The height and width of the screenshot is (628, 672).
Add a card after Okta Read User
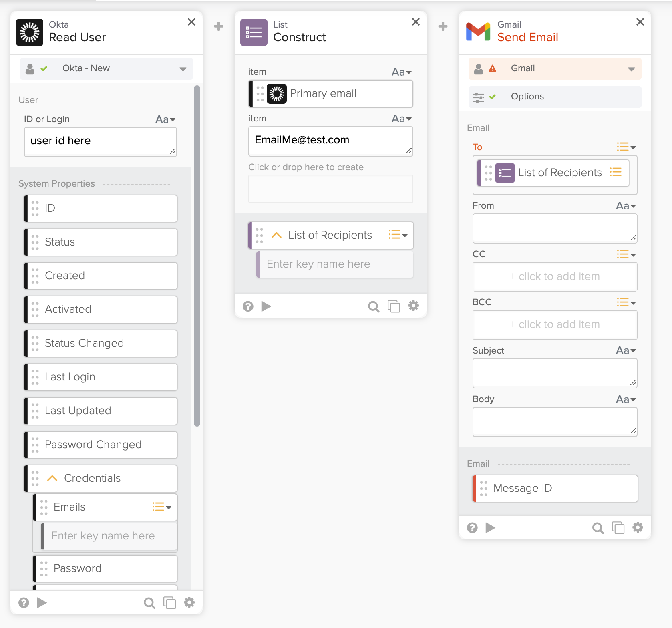[219, 26]
